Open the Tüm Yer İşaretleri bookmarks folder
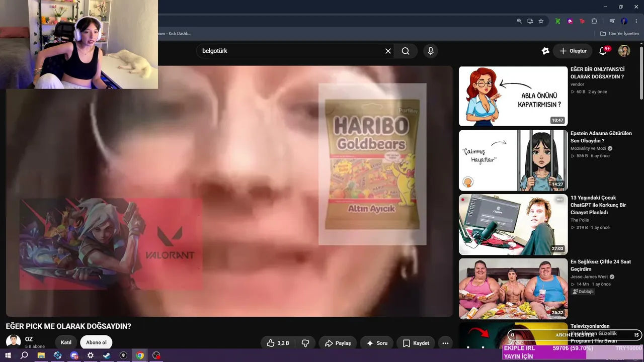Viewport: 644px width, 362px height. pos(619,34)
